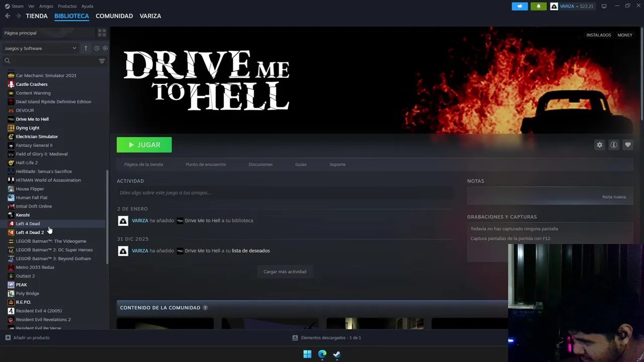Select Electrician Simulator in library
644x362 pixels.
pos(37,137)
